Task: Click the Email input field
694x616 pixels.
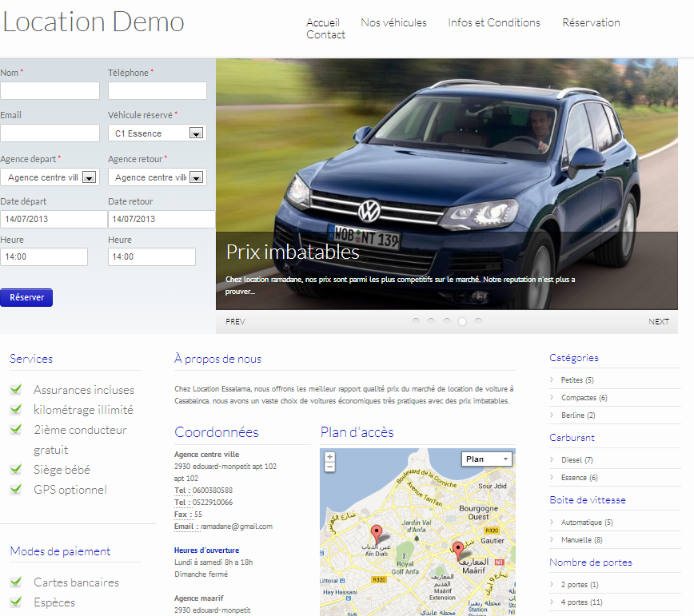Action: click(x=50, y=133)
